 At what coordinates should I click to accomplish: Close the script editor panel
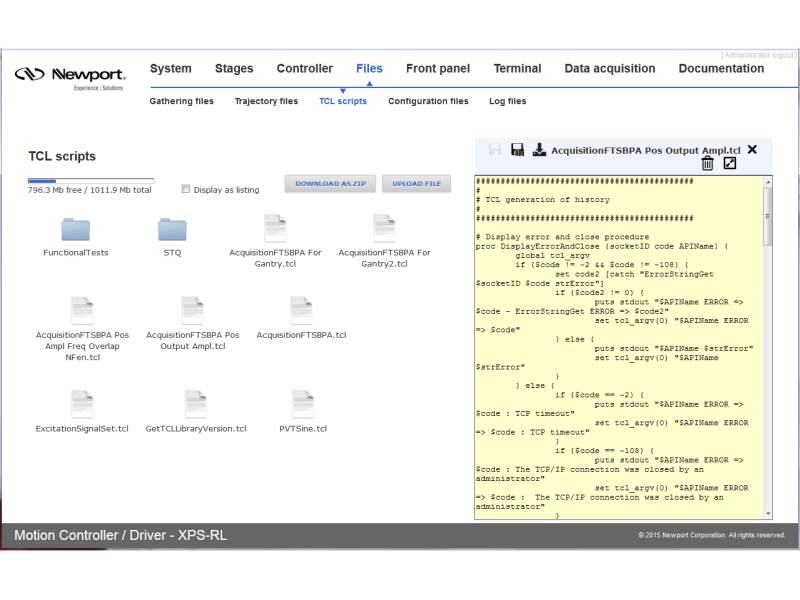click(752, 150)
